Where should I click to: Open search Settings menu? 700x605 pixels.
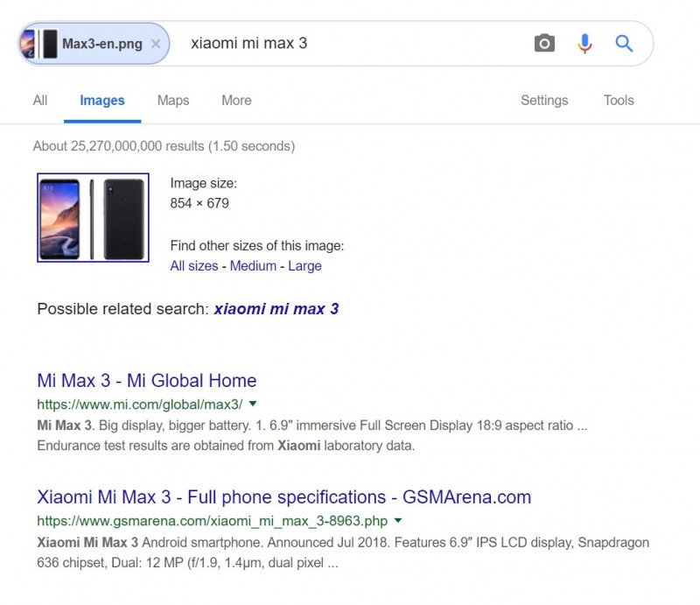544,101
